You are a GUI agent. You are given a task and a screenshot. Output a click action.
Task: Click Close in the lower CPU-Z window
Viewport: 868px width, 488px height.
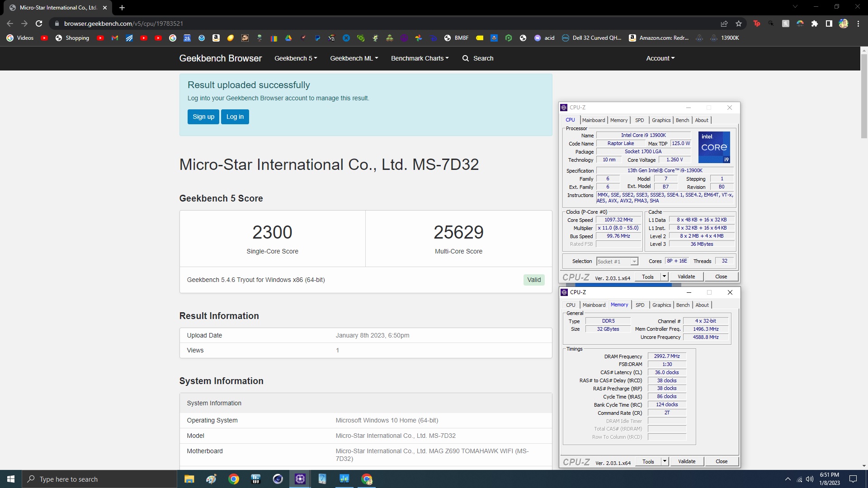tap(722, 461)
